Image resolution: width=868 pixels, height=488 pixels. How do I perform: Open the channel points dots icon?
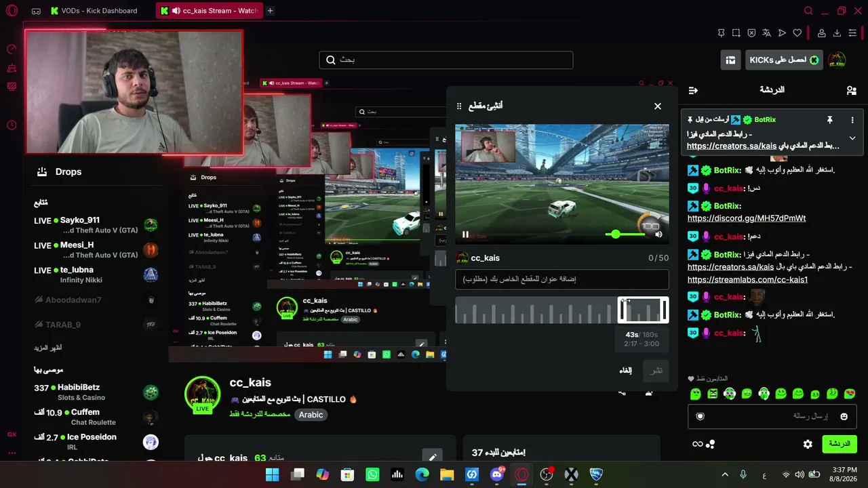click(x=710, y=445)
